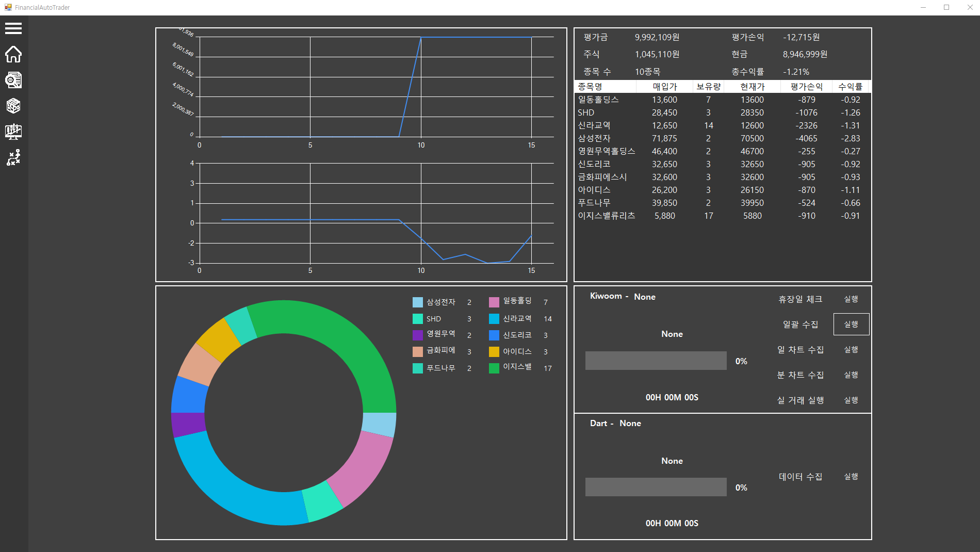Open the cube data icon
980x552 pixels.
pos(13,106)
